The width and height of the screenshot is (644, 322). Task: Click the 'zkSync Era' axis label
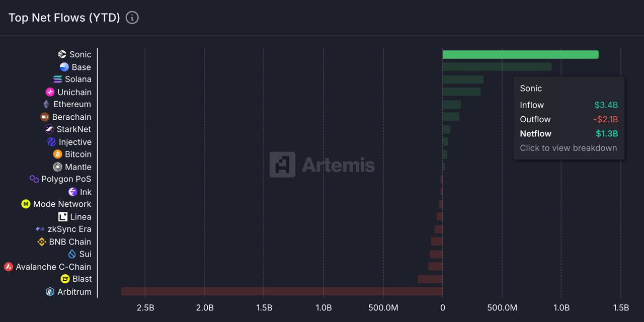click(x=69, y=229)
